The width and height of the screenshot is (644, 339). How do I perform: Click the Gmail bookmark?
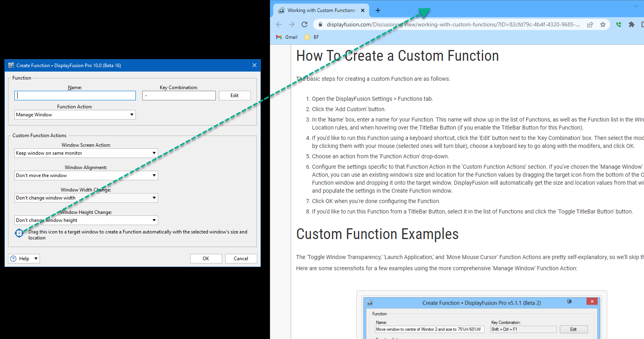click(287, 37)
